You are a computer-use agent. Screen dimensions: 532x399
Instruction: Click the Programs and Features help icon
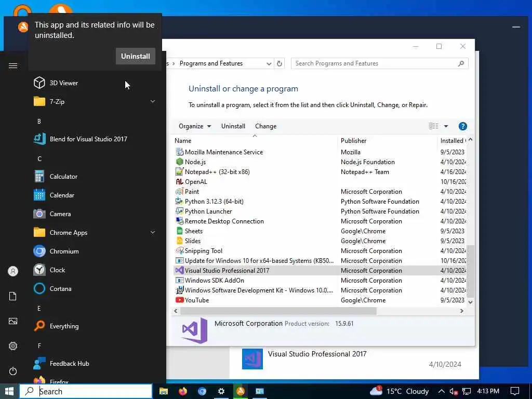point(462,126)
